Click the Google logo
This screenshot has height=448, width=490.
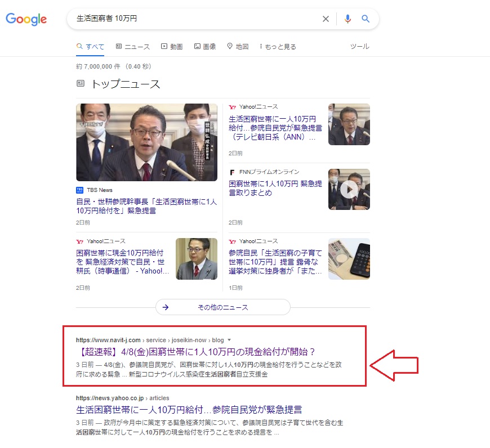pos(26,19)
